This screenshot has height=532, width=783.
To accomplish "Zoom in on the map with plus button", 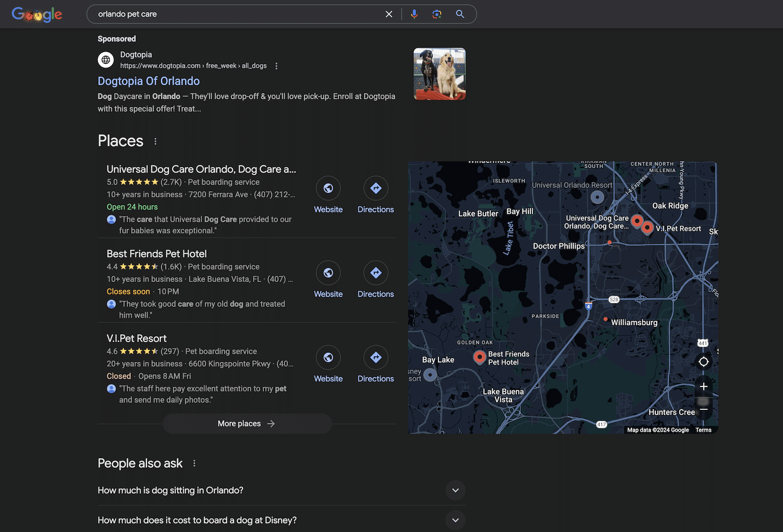I will [x=704, y=386].
